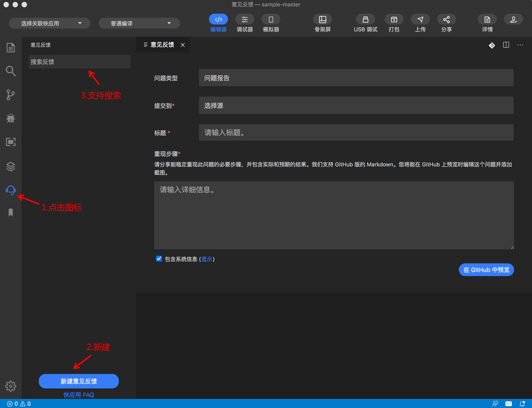Click the 打包 packaging icon
The width and height of the screenshot is (532, 408).
click(394, 23)
